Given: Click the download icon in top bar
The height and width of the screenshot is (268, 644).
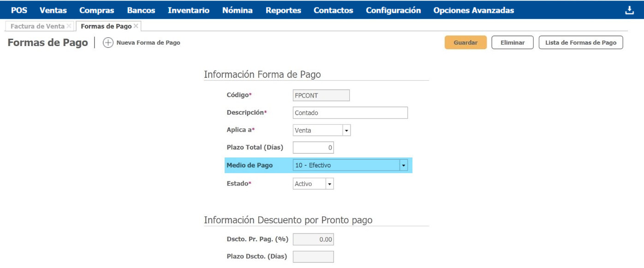Looking at the screenshot, I should point(629,10).
